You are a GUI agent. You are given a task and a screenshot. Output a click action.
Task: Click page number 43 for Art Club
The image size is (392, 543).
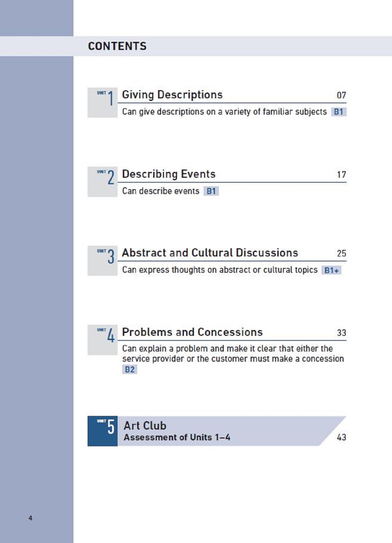(341, 437)
